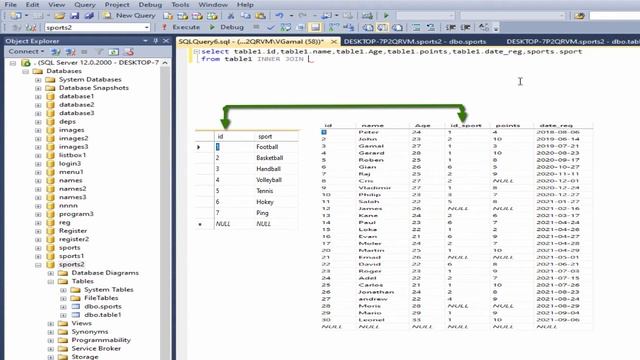Switch to dbo.sports tab
The height and width of the screenshot is (360, 640).
[415, 42]
